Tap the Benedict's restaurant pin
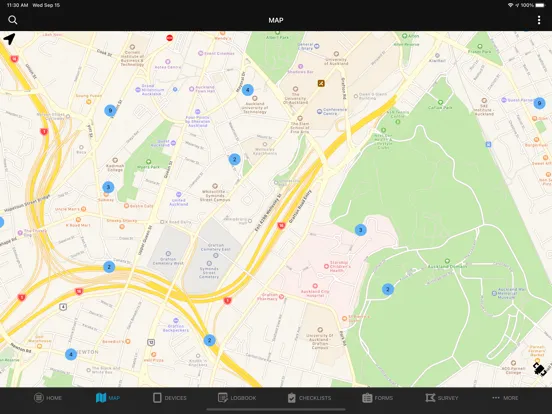This screenshot has width=552, height=414. [x=128, y=341]
